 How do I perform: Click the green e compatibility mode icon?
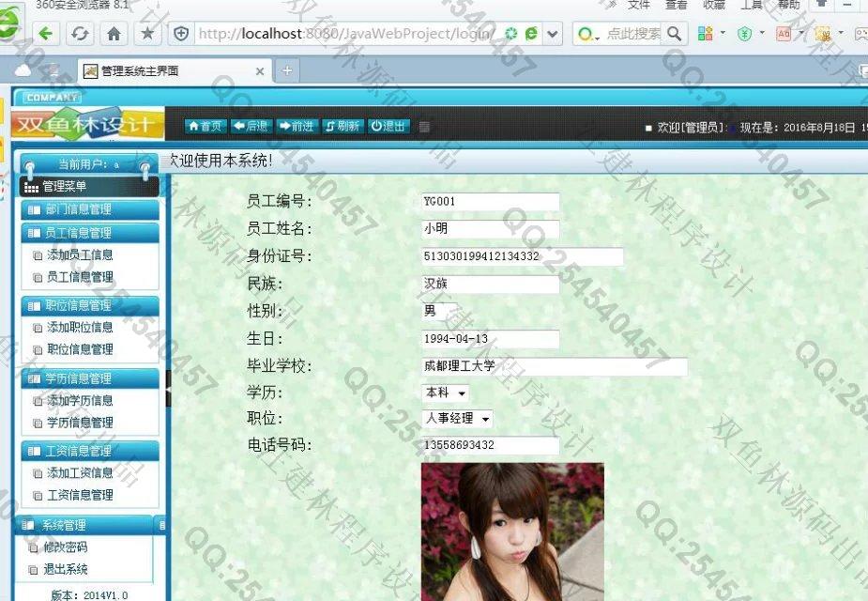(531, 34)
